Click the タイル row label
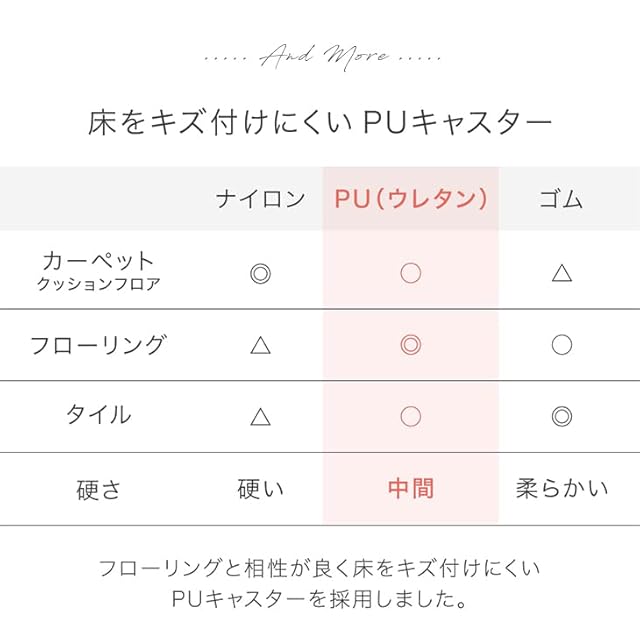Image resolution: width=640 pixels, height=640 pixels. click(98, 416)
